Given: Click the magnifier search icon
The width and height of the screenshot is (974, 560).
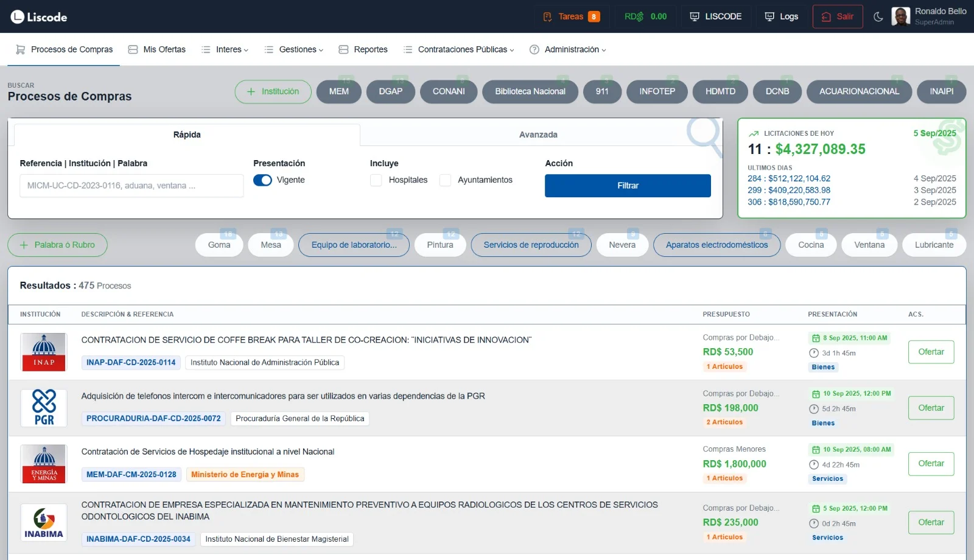Looking at the screenshot, I should (704, 137).
